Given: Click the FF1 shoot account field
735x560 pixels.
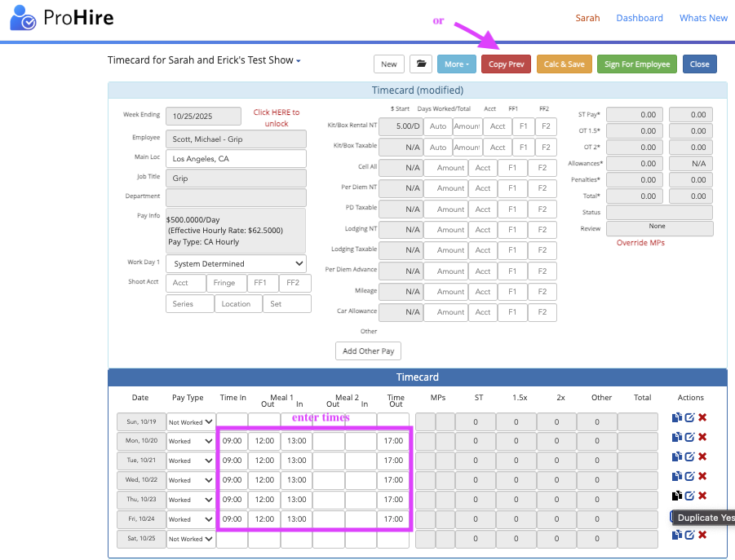Looking at the screenshot, I should (263, 283).
